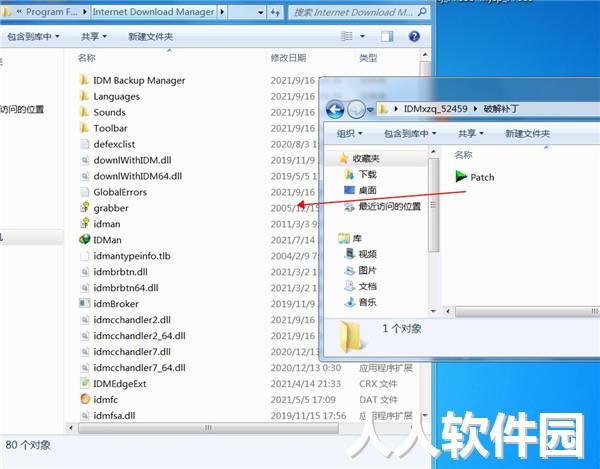Screen dimensions: 600x469
Task: Click the defexclist file icon
Action: click(x=85, y=144)
